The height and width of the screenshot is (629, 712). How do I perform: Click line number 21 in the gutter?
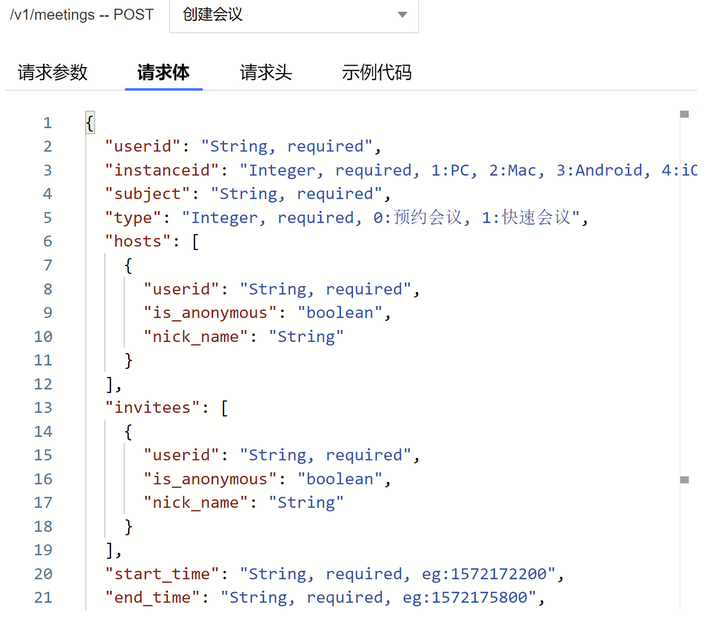(43, 597)
